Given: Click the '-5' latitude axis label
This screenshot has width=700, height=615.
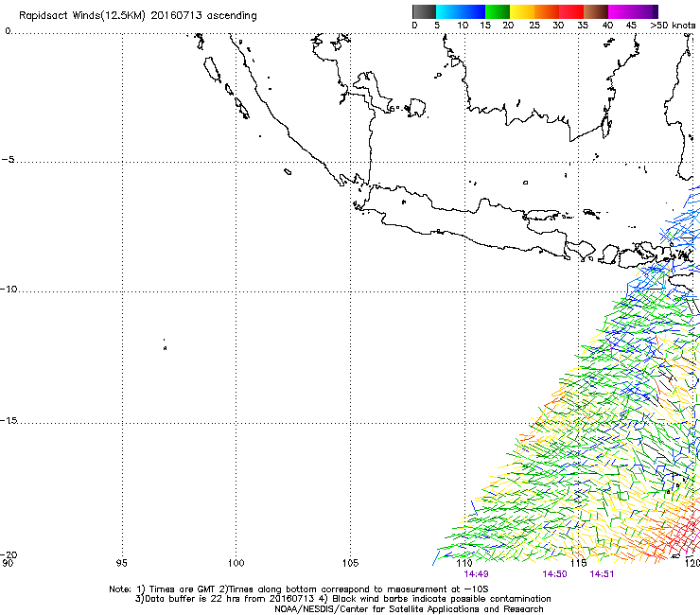Looking at the screenshot, I should pos(8,160).
